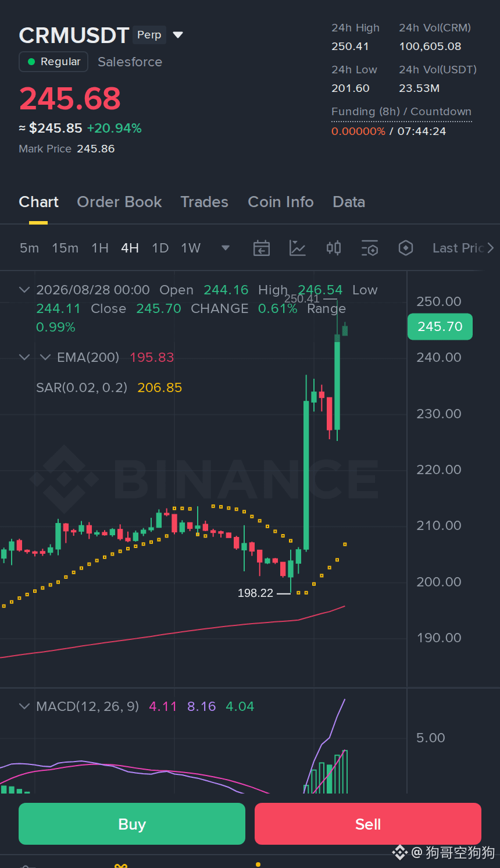Switch to the Order Book tab
This screenshot has height=868, width=500.
119,202
